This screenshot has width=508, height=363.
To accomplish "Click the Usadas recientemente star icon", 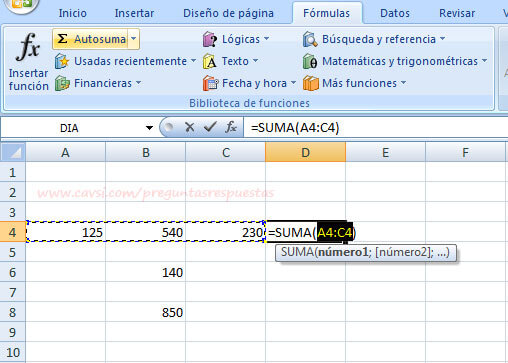I will 62,61.
